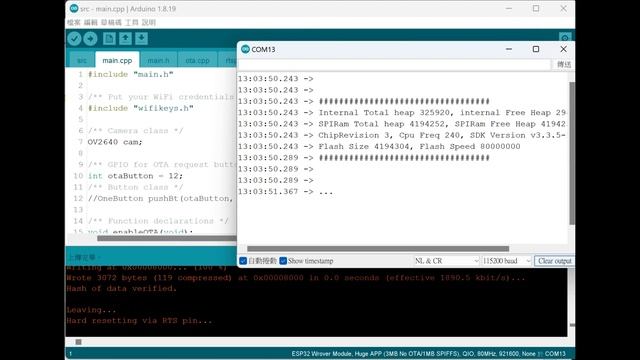Screen dimensions: 640x360
Task: Click the Clear output button
Action: coord(554,261)
